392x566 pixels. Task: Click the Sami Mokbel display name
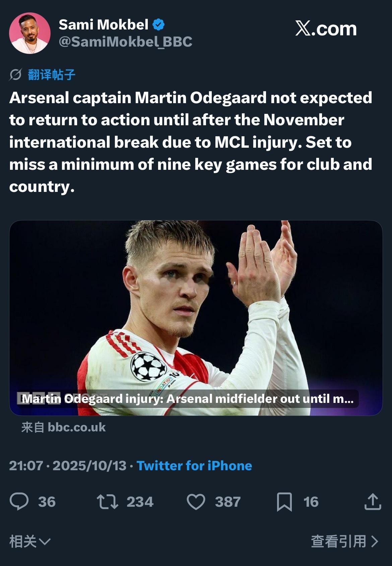[103, 24]
